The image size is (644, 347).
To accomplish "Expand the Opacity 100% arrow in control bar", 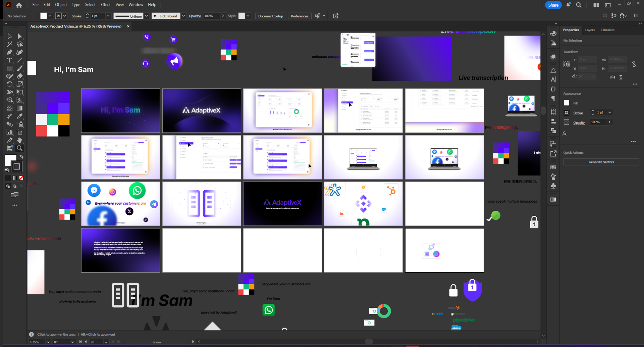I will click(x=223, y=16).
